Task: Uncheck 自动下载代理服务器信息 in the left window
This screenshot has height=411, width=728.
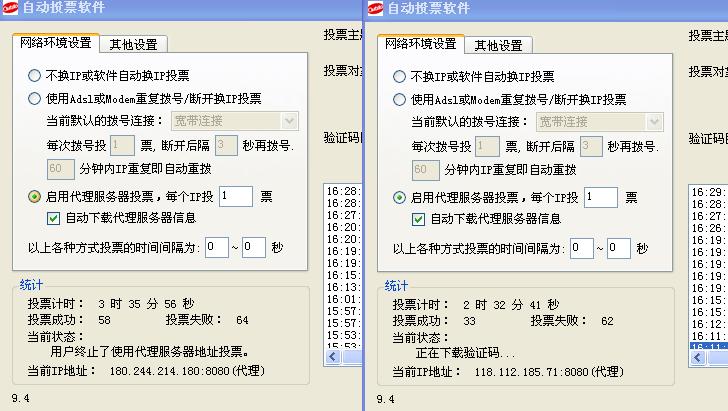Action: (x=55, y=218)
